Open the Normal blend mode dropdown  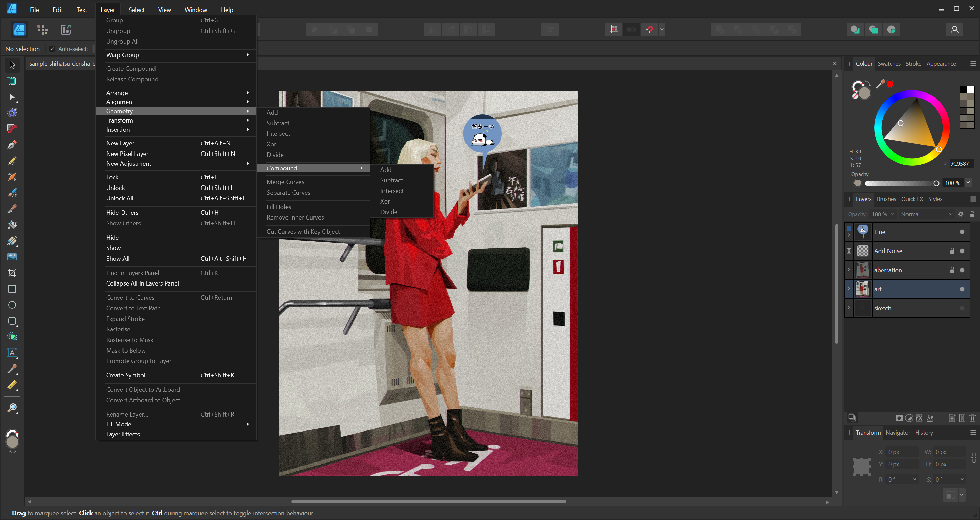926,214
